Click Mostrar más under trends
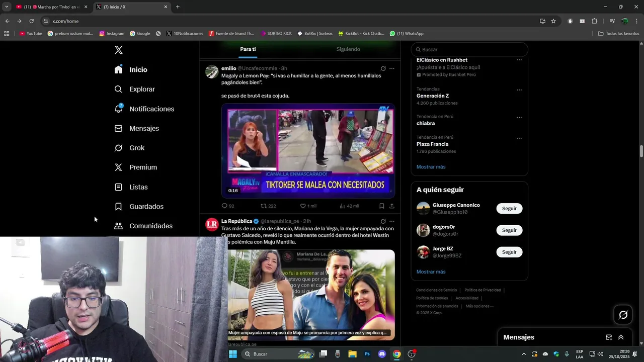 click(431, 167)
